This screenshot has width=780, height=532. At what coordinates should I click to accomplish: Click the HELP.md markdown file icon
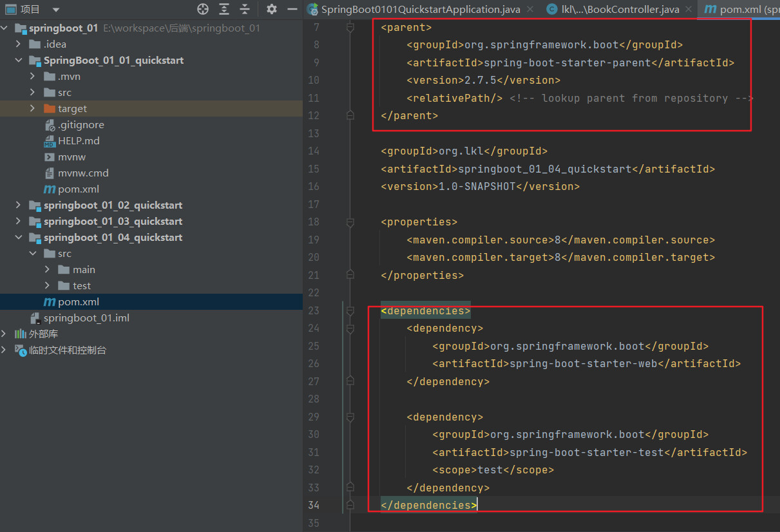[50, 141]
